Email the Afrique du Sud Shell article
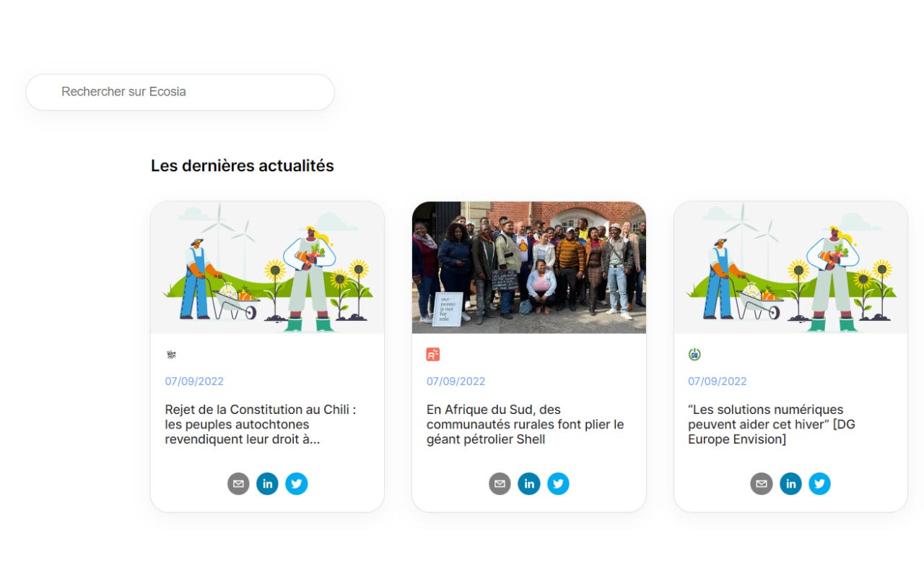Screen dimensions: 924x578 500,483
